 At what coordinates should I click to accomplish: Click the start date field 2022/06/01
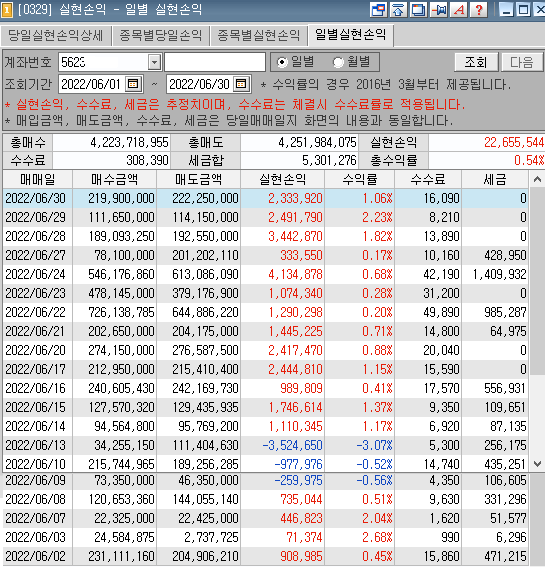click(x=93, y=84)
